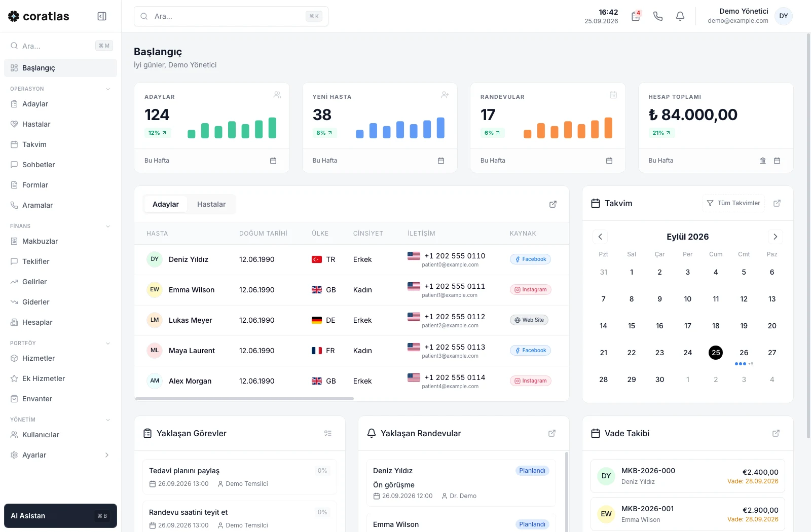The image size is (811, 532).
Task: Open tasks icon with red badge
Action: click(636, 16)
